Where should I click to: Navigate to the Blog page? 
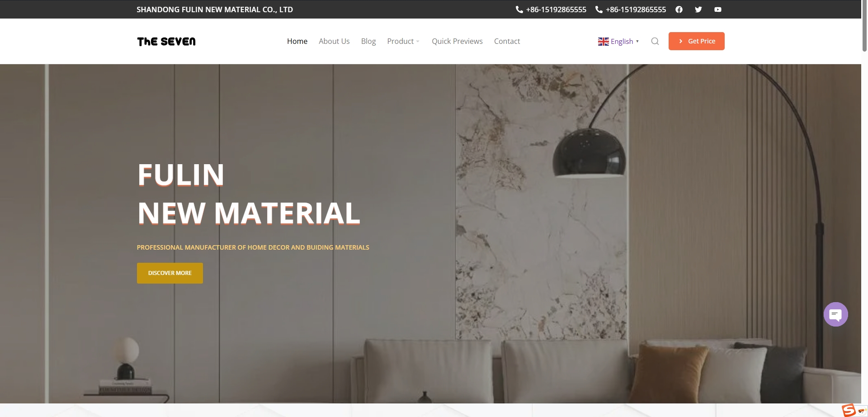(x=368, y=41)
